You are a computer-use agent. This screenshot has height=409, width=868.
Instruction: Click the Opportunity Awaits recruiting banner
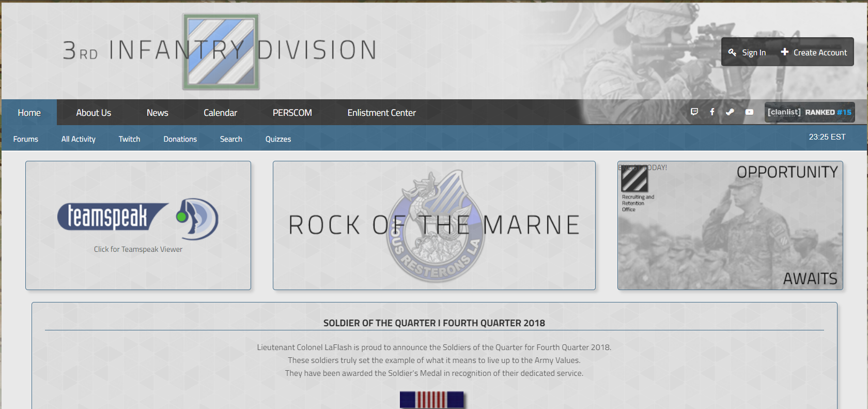[x=730, y=225]
